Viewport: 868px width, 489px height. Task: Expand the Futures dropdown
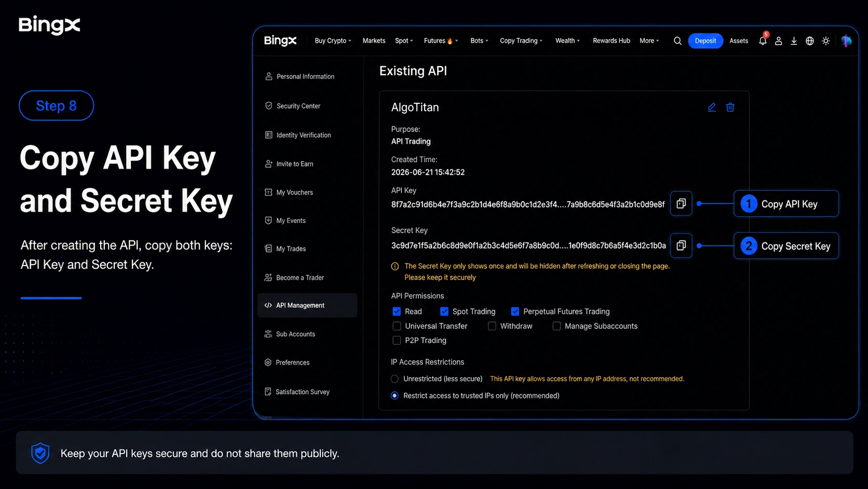[x=441, y=41]
